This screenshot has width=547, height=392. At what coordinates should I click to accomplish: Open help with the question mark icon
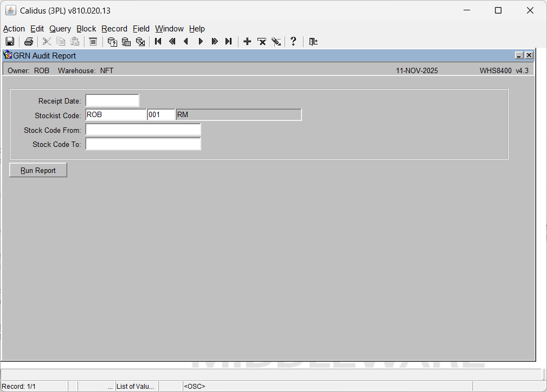point(293,42)
